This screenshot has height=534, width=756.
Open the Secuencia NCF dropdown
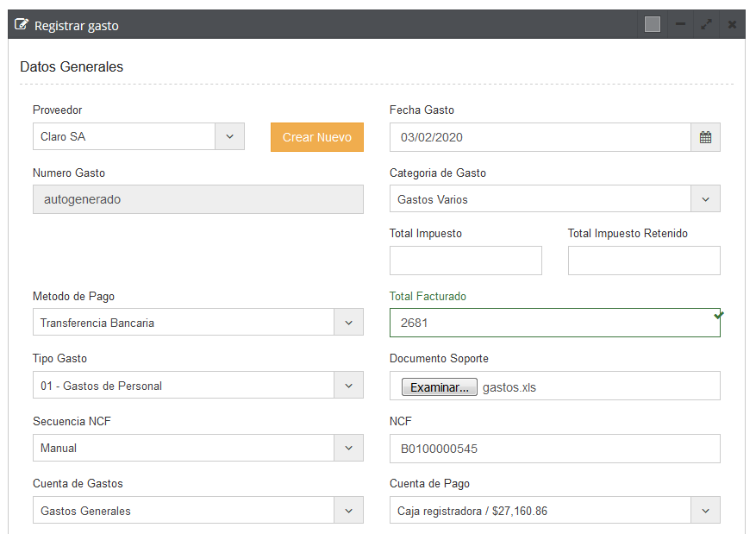(x=348, y=448)
